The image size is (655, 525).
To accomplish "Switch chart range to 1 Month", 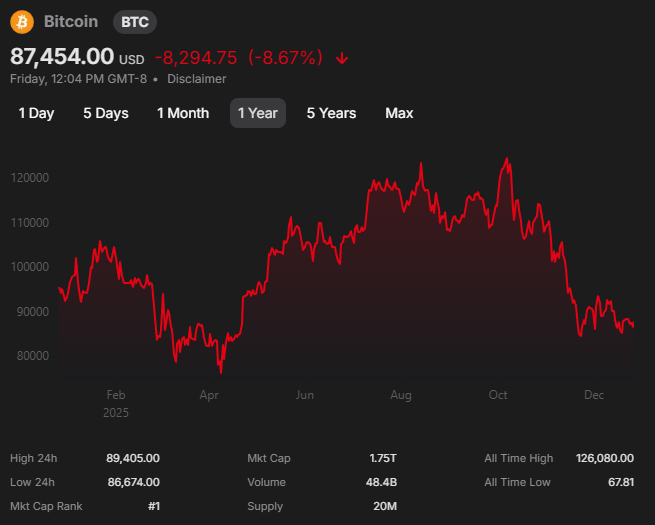I will click(183, 113).
